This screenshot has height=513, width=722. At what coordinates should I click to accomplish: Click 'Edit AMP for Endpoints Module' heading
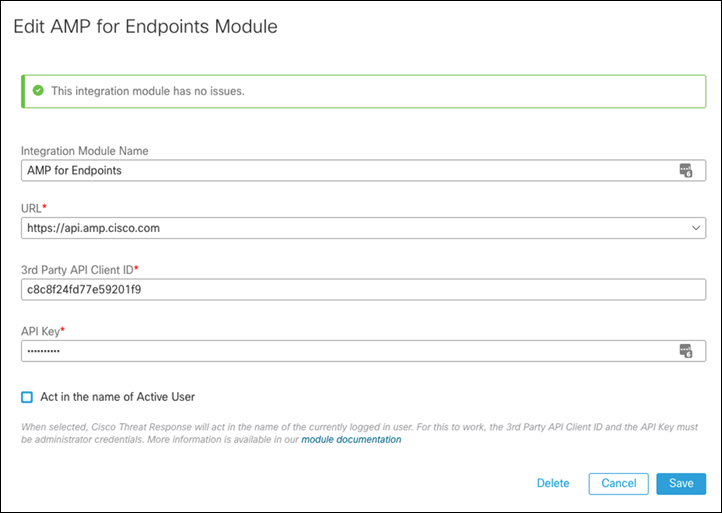(146, 27)
